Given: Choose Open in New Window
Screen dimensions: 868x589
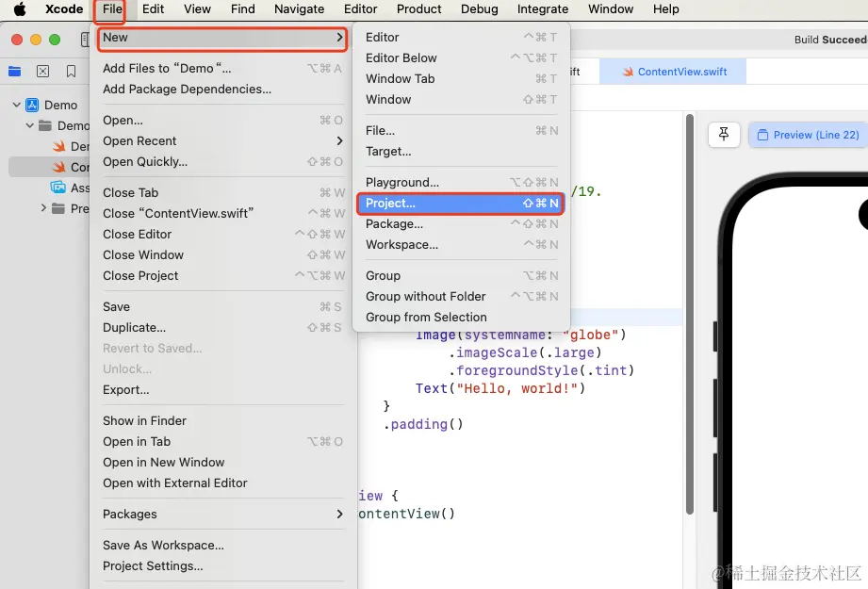Looking at the screenshot, I should point(222,462).
